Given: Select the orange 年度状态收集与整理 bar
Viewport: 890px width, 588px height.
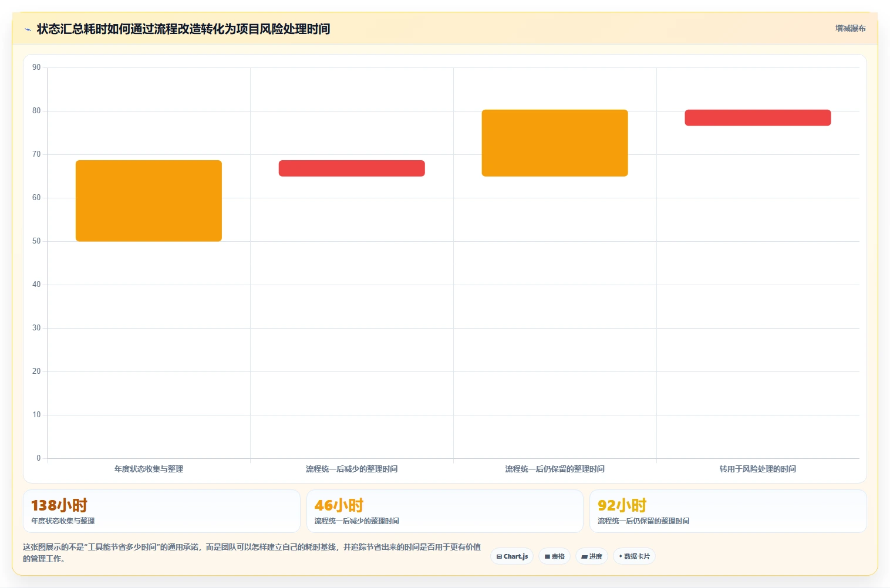Looking at the screenshot, I should [149, 201].
